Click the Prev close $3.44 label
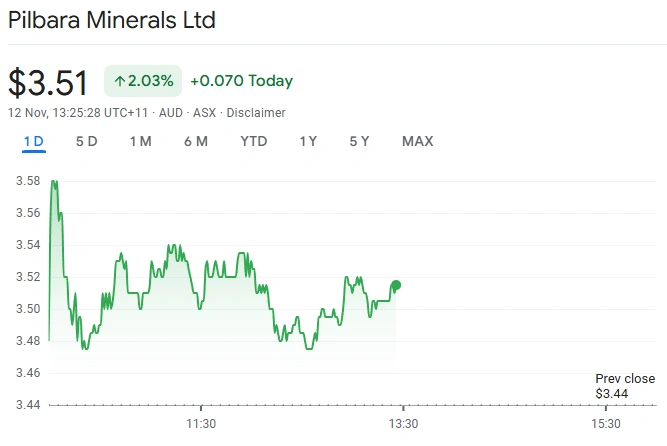This screenshot has width=667, height=446. click(x=625, y=386)
